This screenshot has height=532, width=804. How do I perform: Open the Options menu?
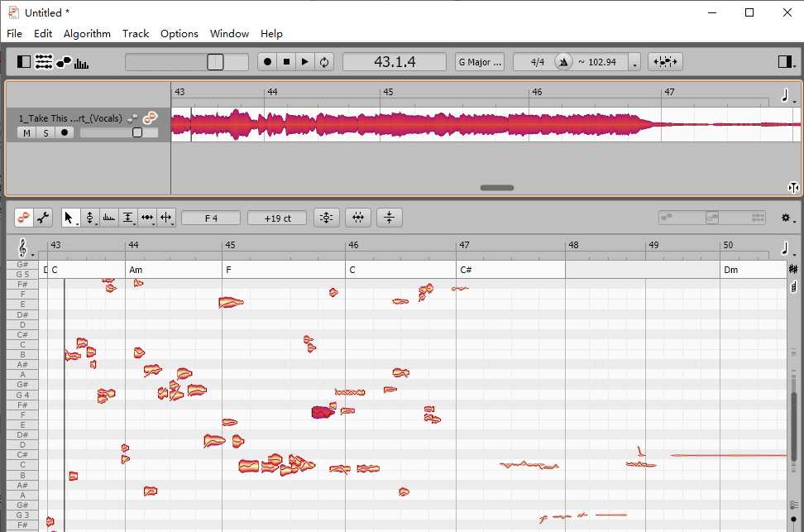[179, 34]
